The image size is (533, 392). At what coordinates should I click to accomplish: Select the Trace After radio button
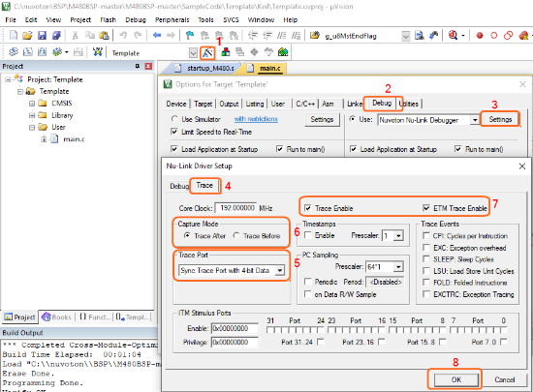[187, 235]
